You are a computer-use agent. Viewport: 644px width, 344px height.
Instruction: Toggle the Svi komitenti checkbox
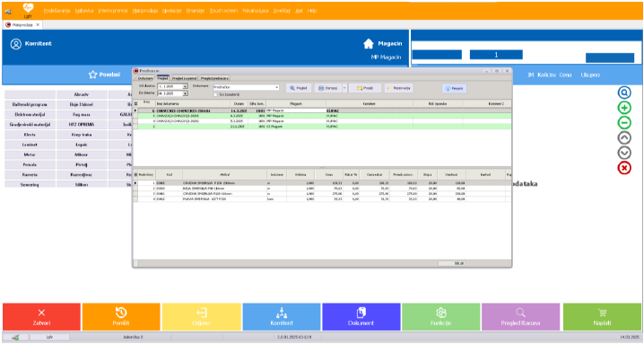[x=214, y=94]
